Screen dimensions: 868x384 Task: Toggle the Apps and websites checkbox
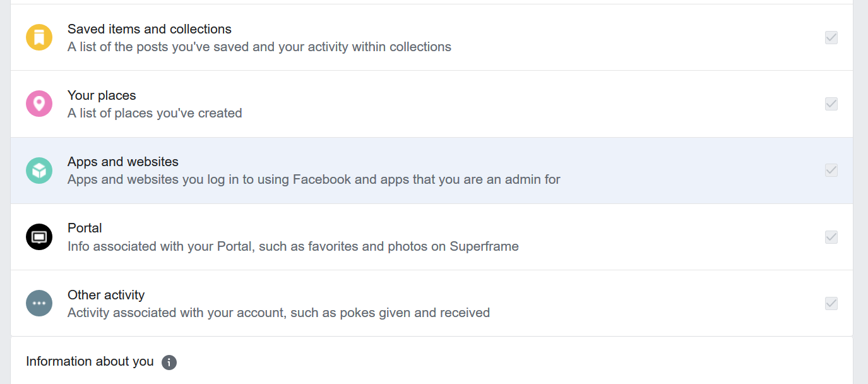coord(831,171)
